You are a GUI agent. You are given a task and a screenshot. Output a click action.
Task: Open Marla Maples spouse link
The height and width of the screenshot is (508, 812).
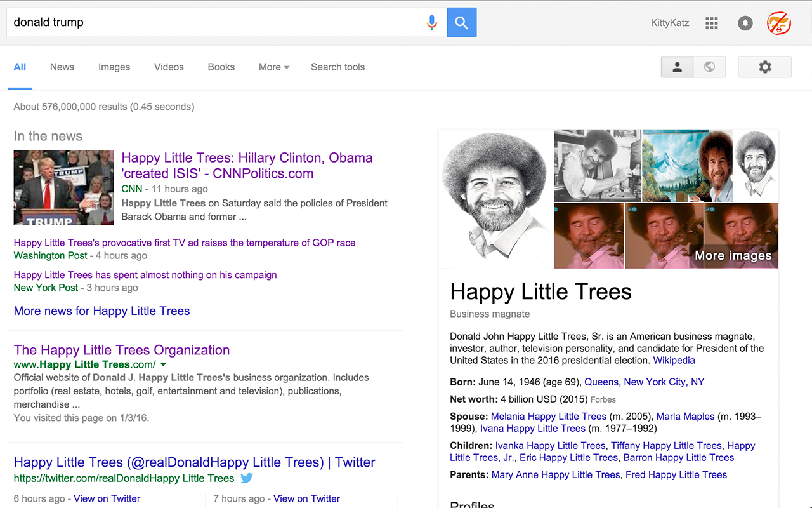(686, 417)
